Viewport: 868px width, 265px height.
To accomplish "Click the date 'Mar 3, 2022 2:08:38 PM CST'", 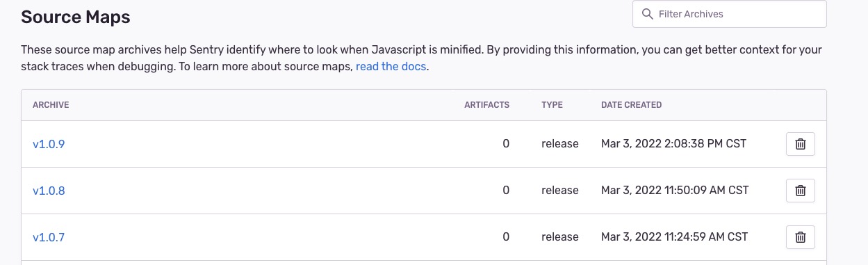I will click(673, 144).
